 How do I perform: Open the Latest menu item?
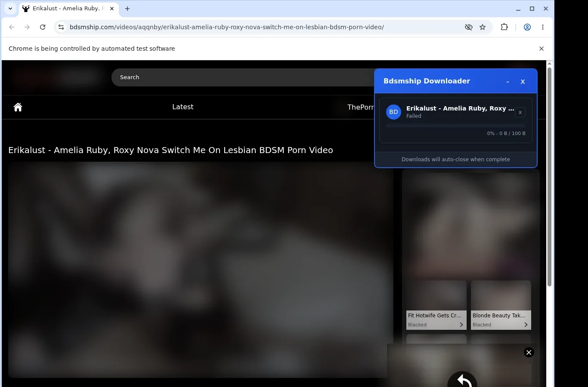coord(183,107)
